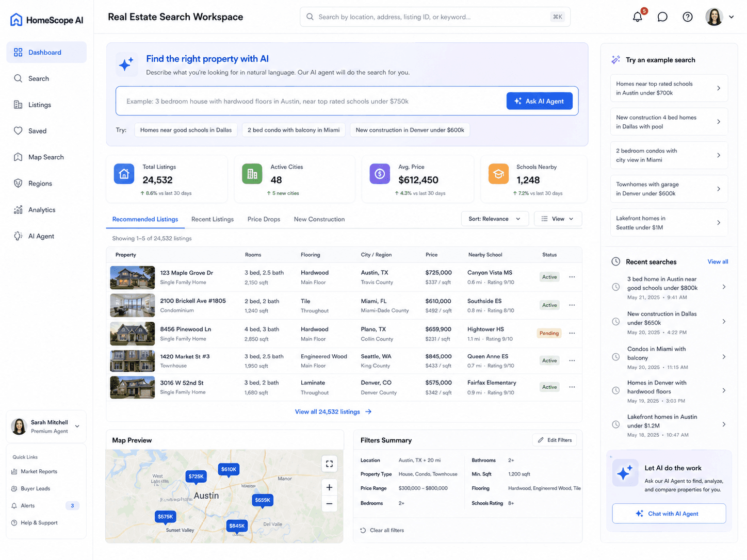Open Listings in the sidebar
Image resolution: width=747 pixels, height=560 pixels.
point(46,105)
